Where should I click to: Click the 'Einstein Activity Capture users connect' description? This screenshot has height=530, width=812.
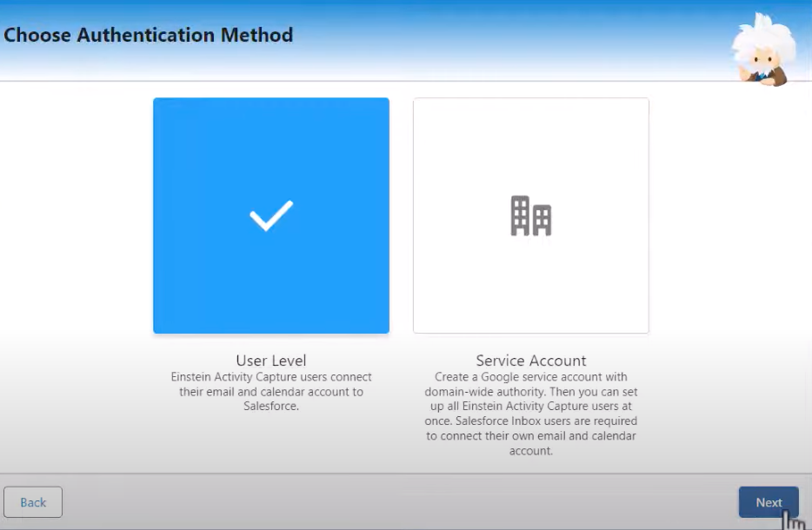tap(271, 391)
